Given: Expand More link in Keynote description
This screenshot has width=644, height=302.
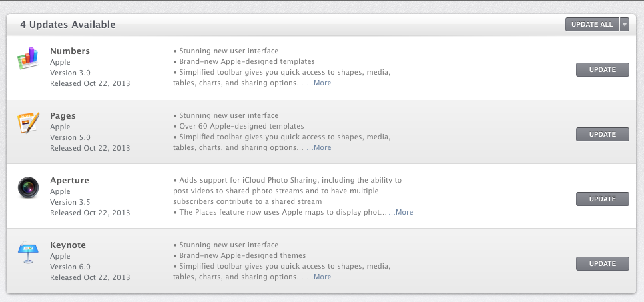Looking at the screenshot, I should click(x=322, y=277).
